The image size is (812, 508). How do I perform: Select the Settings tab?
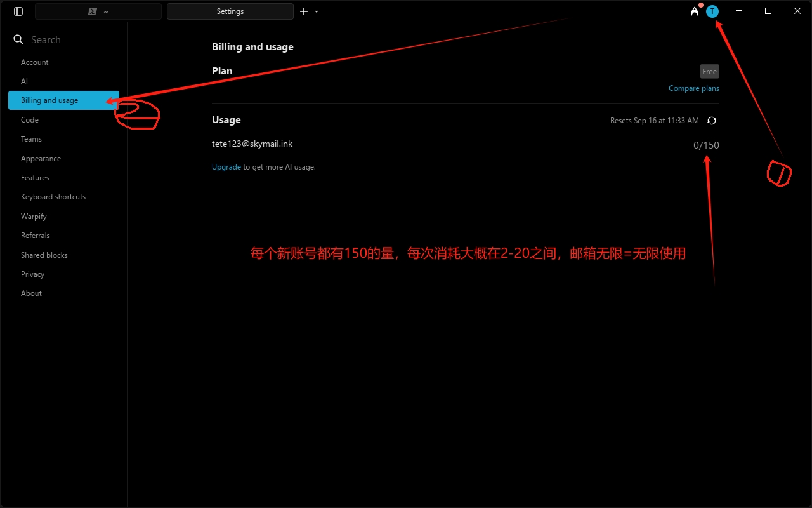[230, 11]
